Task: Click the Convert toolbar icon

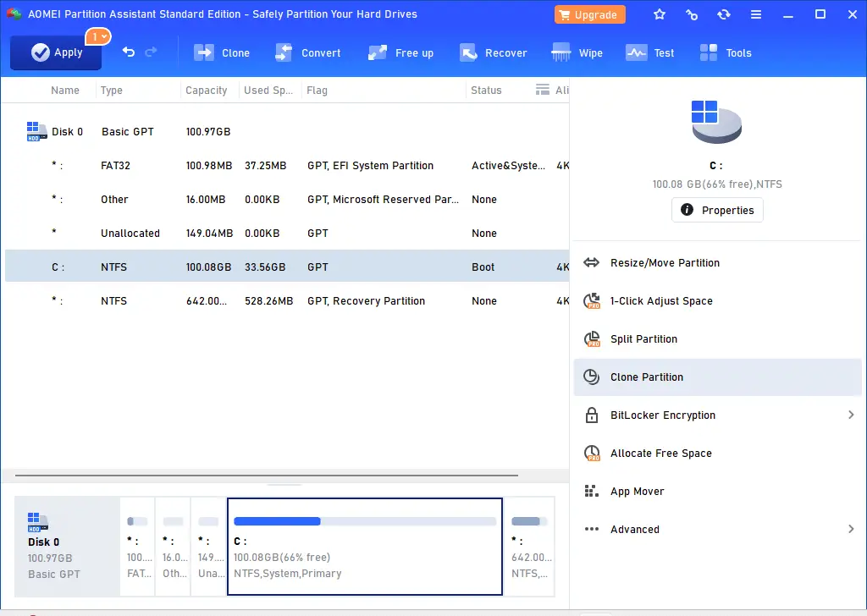Action: click(x=284, y=52)
